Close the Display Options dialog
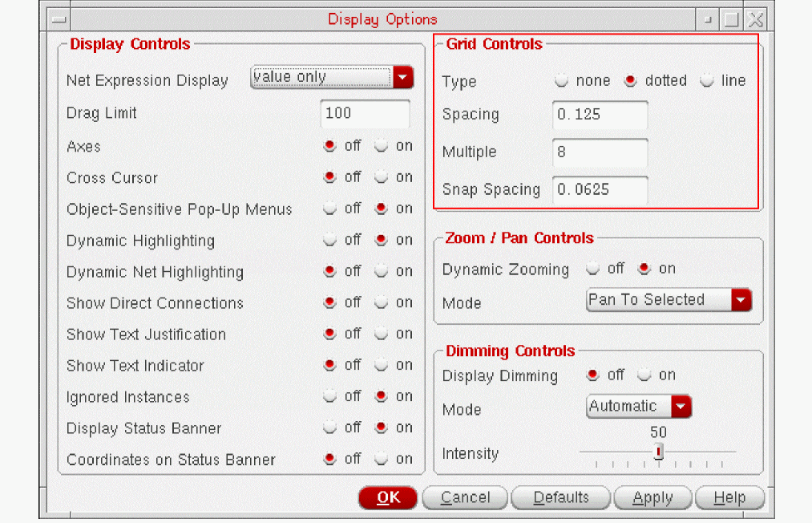Screen dimensions: 812x523 click(x=756, y=20)
